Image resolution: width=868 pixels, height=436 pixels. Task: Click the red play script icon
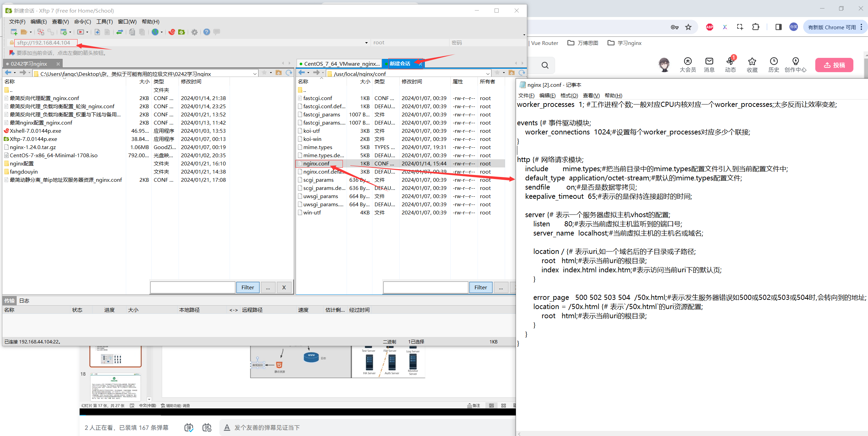tap(81, 32)
